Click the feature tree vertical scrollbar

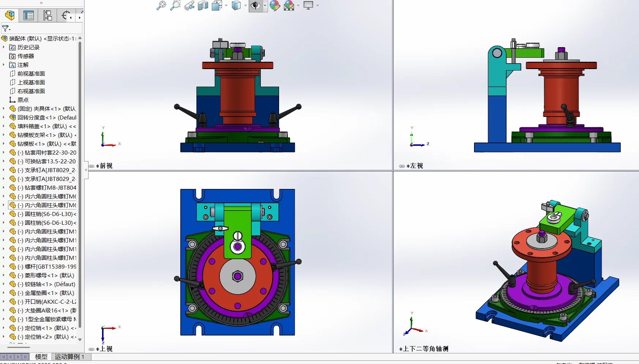(80, 185)
